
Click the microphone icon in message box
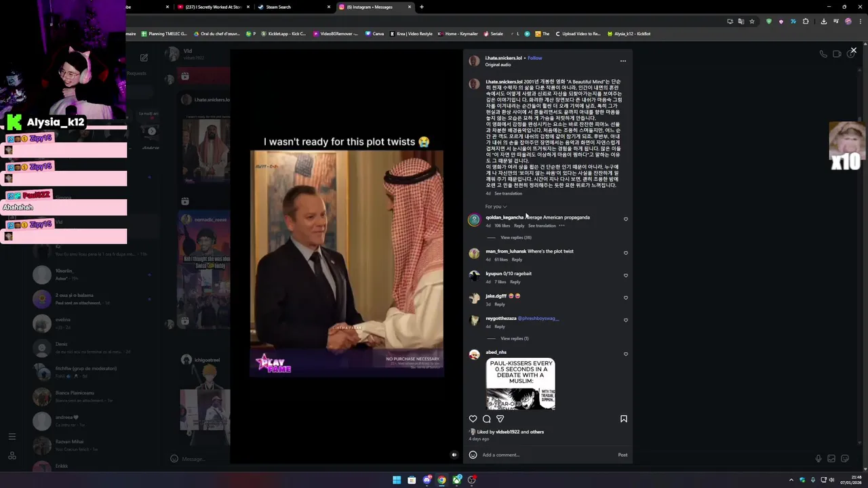pyautogui.click(x=818, y=459)
